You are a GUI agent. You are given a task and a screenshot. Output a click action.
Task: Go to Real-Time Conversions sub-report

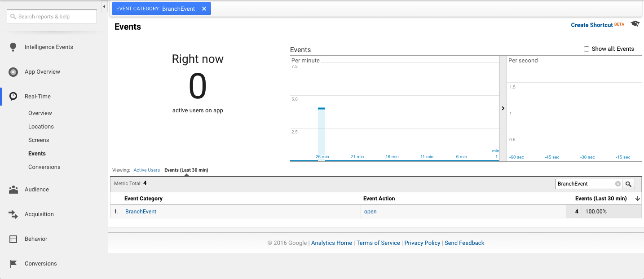(44, 167)
